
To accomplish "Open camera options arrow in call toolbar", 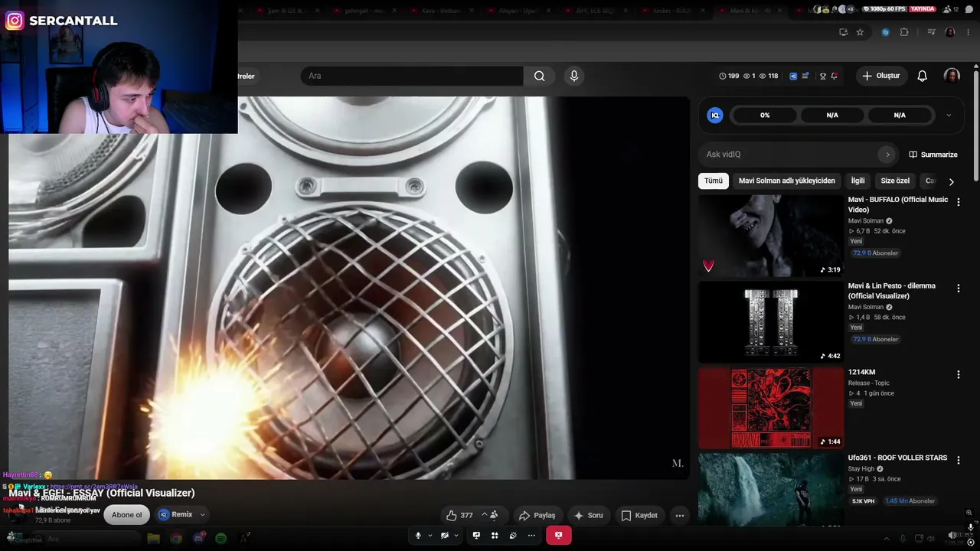I will click(x=456, y=536).
